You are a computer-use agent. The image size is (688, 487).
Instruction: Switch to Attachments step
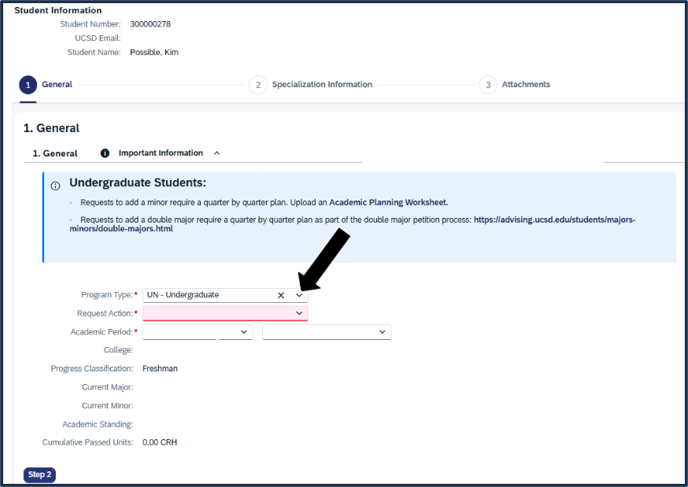pos(526,84)
